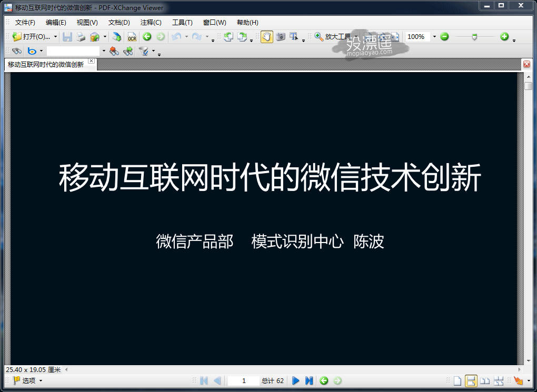The image size is (537, 392).
Task: Click the find previous binoculars icon
Action: (x=114, y=52)
